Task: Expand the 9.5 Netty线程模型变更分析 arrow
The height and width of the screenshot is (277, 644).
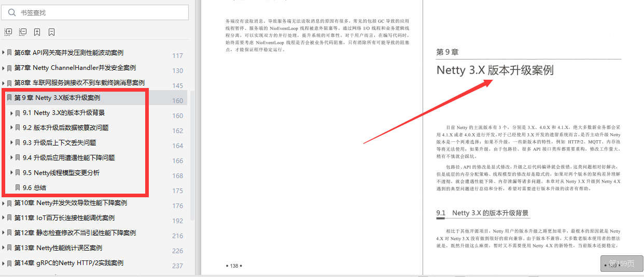Action: 12,173
